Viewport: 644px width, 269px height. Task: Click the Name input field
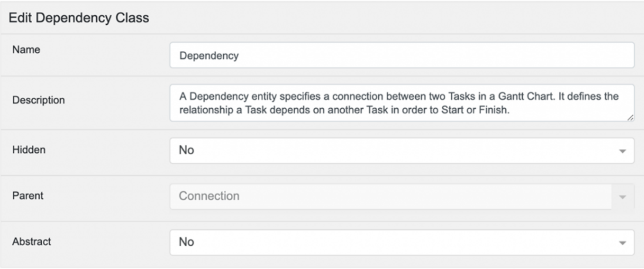coord(402,55)
